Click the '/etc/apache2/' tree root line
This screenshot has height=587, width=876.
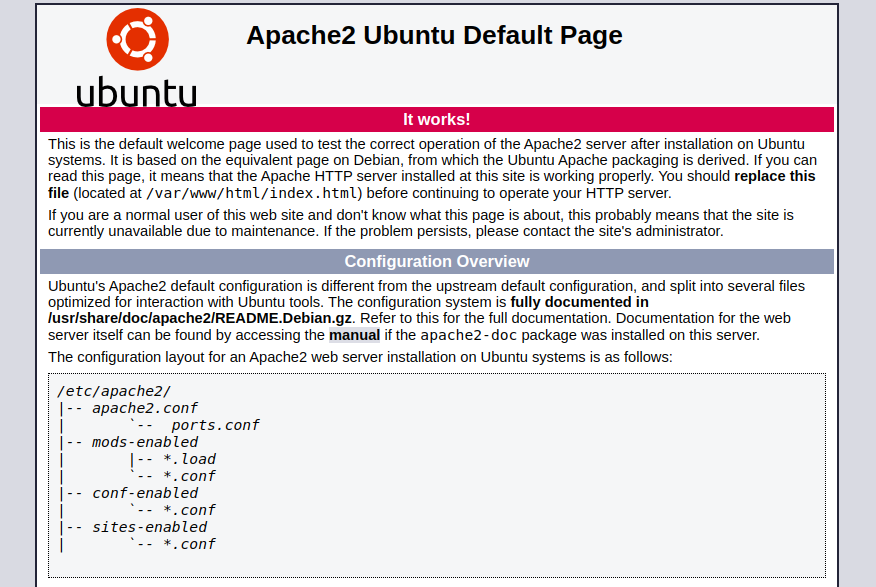[114, 391]
